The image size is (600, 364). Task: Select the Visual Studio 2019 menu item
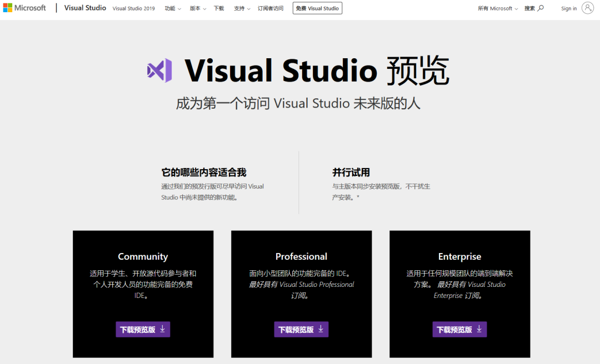click(x=133, y=8)
